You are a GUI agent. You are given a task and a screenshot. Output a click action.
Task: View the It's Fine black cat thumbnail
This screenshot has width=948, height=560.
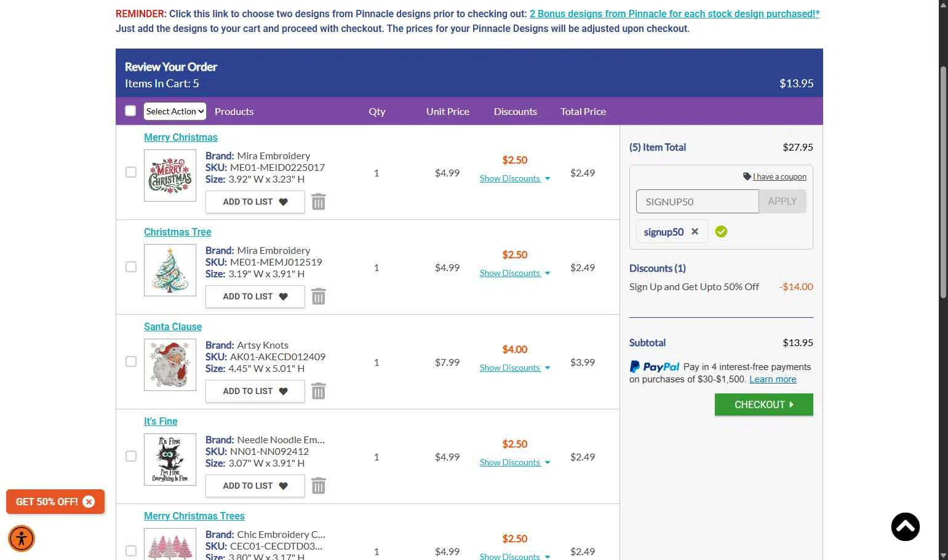[x=170, y=459]
